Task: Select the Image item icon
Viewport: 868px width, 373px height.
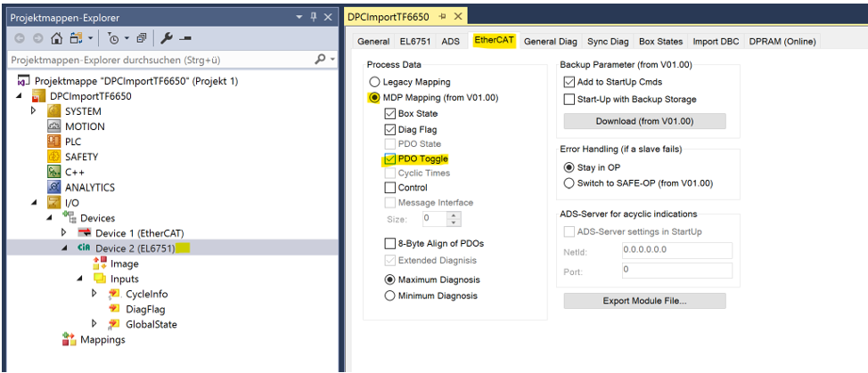Action: point(99,264)
